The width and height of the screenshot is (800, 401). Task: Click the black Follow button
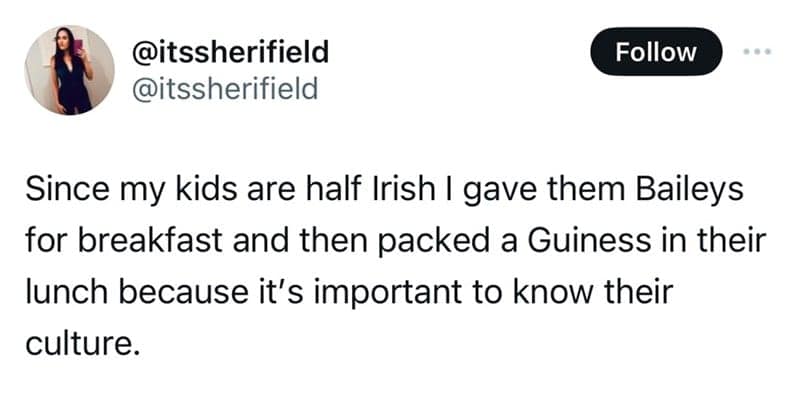656,51
